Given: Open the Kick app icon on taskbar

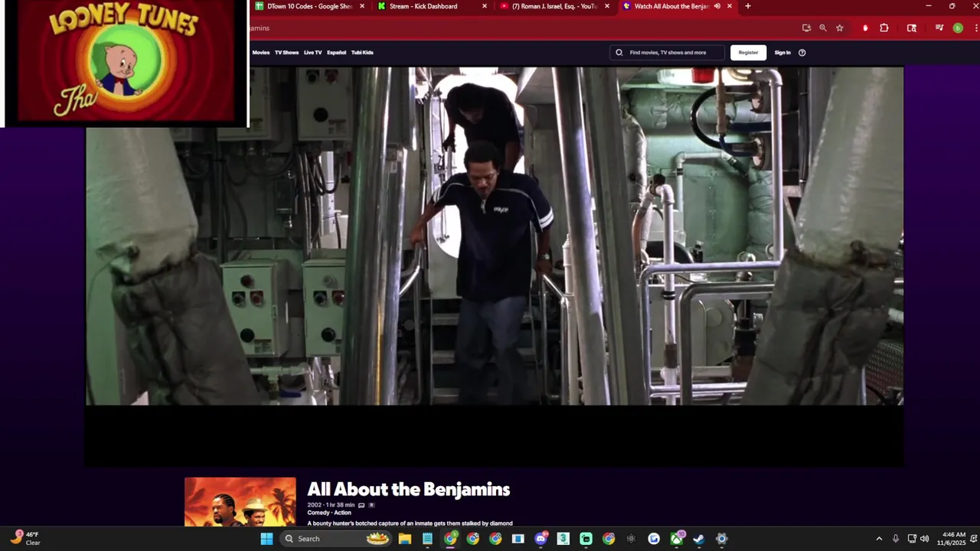Looking at the screenshot, I should 586,539.
